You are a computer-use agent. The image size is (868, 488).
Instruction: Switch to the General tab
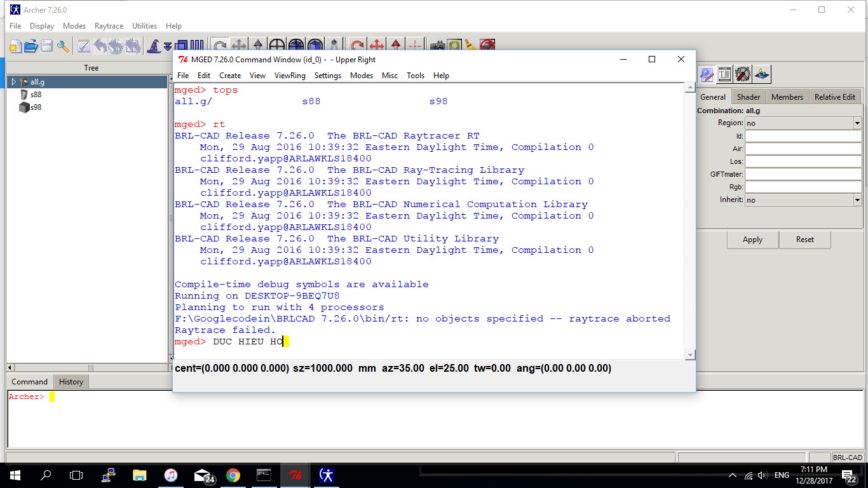pos(713,97)
